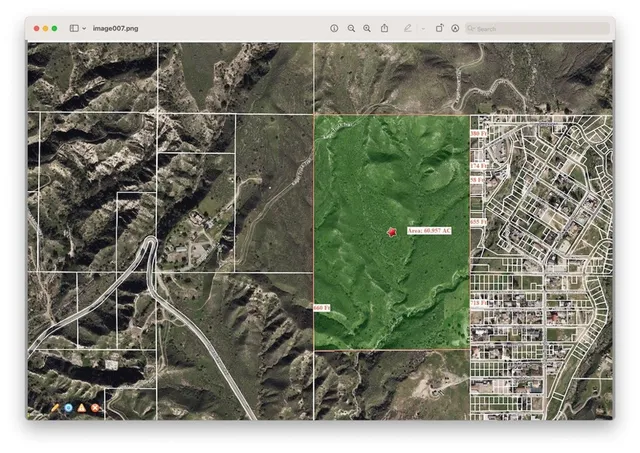The width and height of the screenshot is (640, 453).
Task: Zoom out the image
Action: click(351, 28)
